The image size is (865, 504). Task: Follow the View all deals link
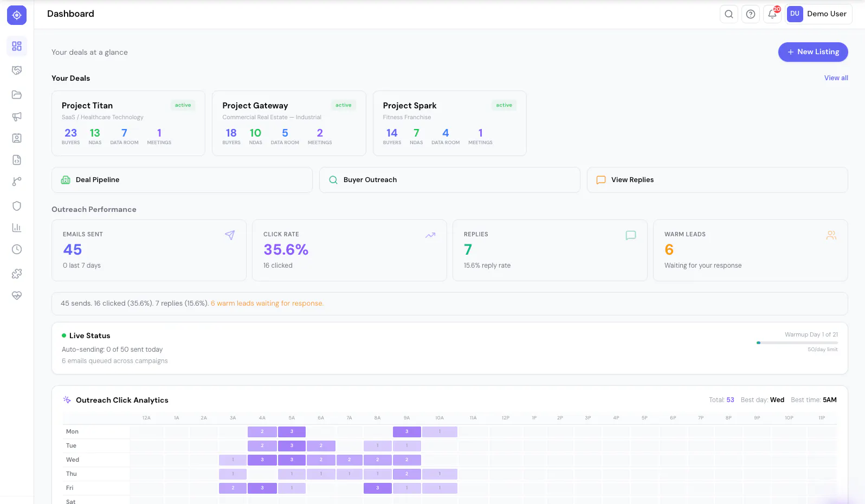click(x=836, y=78)
